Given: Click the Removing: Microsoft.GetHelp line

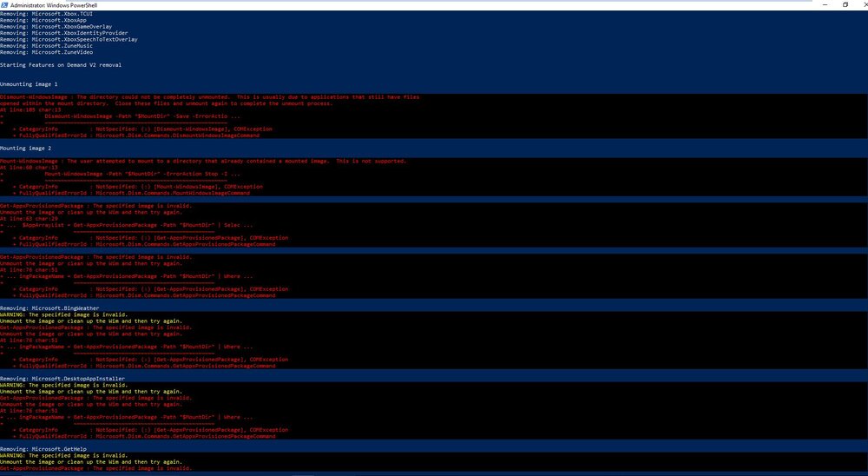Looking at the screenshot, I should (x=43, y=449).
